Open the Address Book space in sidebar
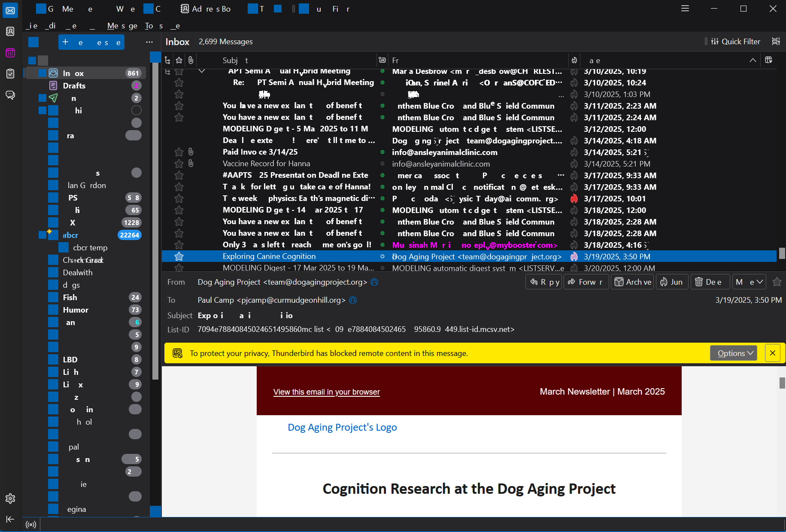 (x=10, y=31)
